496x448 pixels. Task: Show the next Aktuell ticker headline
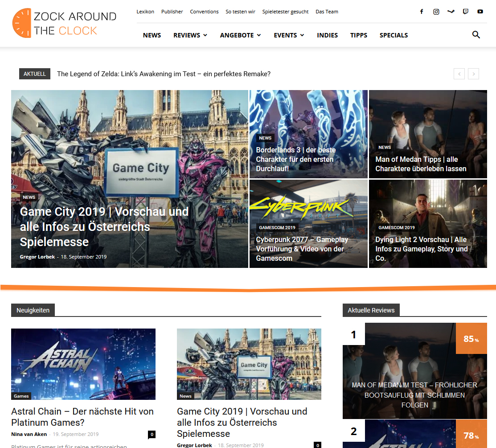[x=474, y=74]
